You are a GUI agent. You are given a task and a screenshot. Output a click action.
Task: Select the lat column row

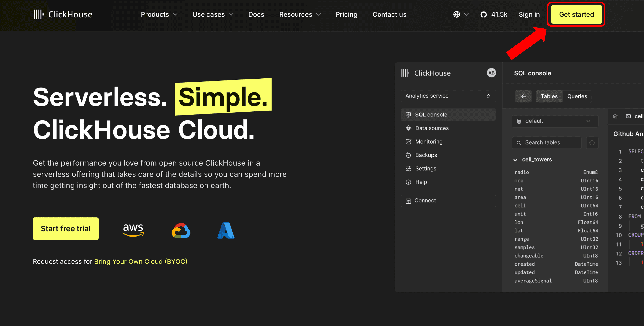click(x=556, y=231)
